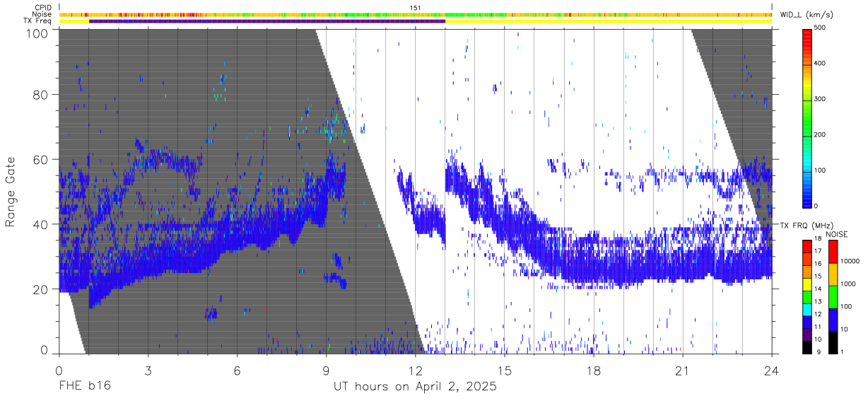Pick the orange swatch in the NOISE legend

(833, 273)
